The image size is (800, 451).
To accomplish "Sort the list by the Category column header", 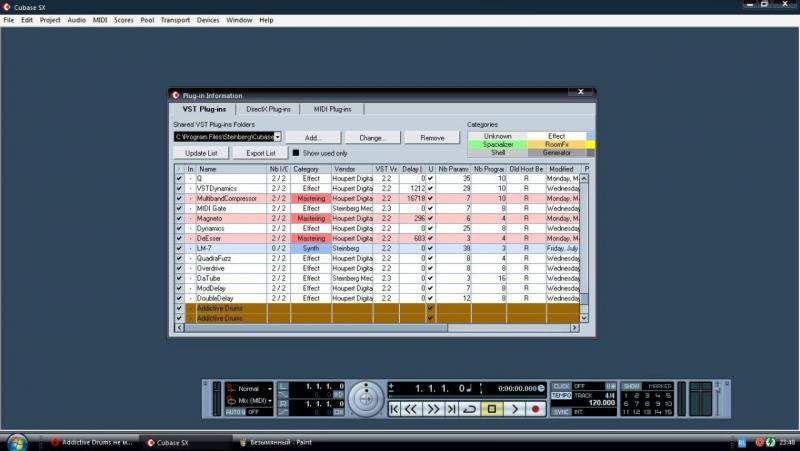I will coord(311,169).
